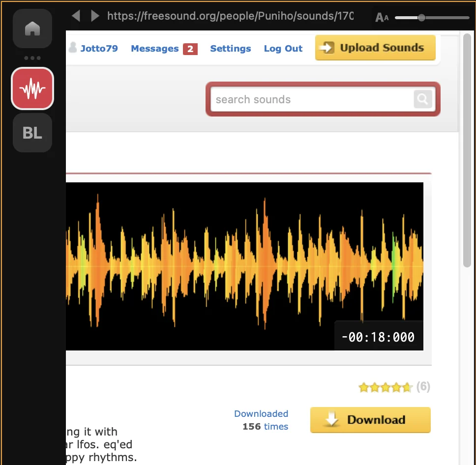Open the Jotto79 profile link
Viewport: 476px width, 465px height.
tap(99, 48)
